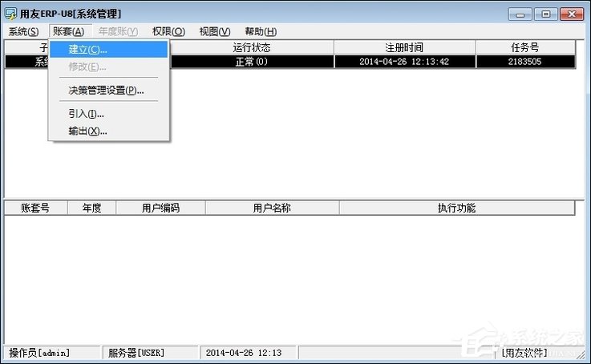The image size is (591, 364).
Task: Maximize the 用友ERP-U8 window
Action: (x=545, y=14)
